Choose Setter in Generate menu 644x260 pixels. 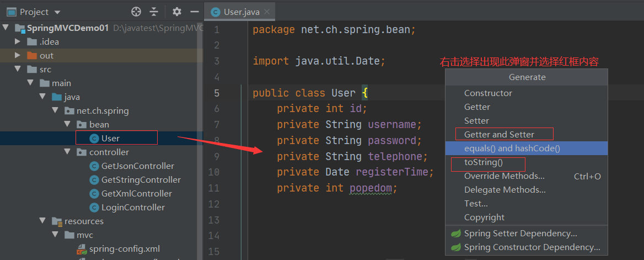[x=526, y=120]
